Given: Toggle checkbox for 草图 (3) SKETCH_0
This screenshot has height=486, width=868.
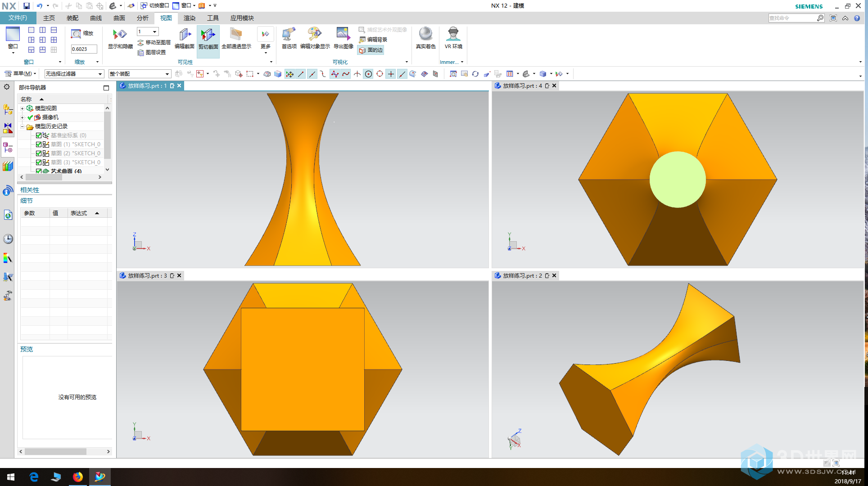Looking at the screenshot, I should (39, 162).
